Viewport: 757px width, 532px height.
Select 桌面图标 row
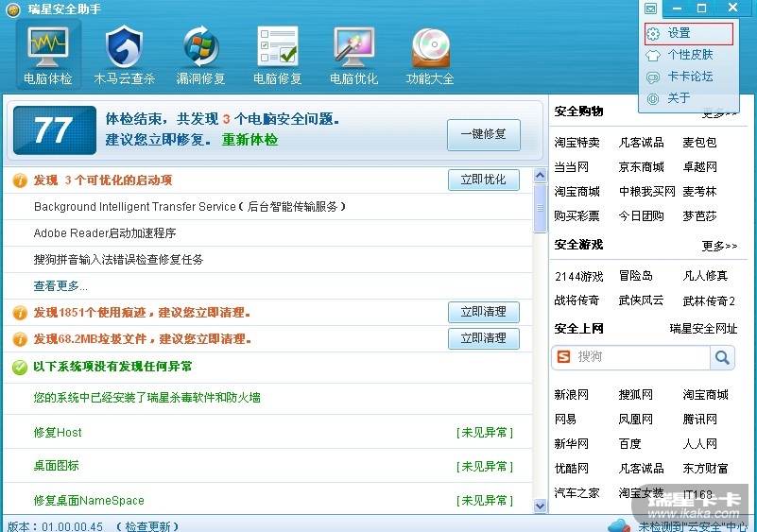[x=268, y=466]
